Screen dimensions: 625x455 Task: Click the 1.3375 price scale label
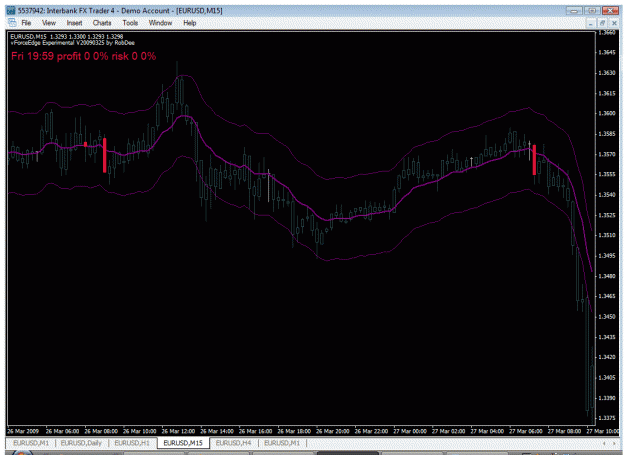(607, 418)
